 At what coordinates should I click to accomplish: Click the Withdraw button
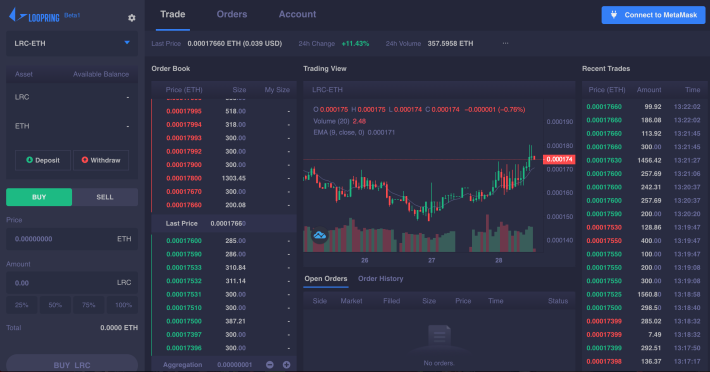(x=101, y=160)
